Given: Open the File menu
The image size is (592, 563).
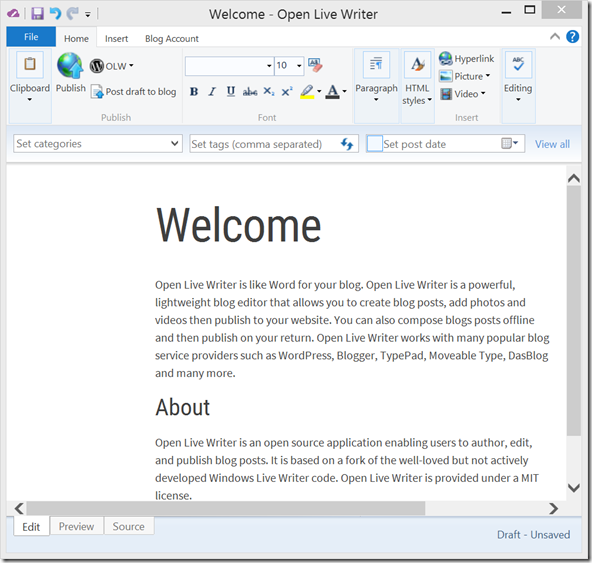Looking at the screenshot, I should [31, 37].
